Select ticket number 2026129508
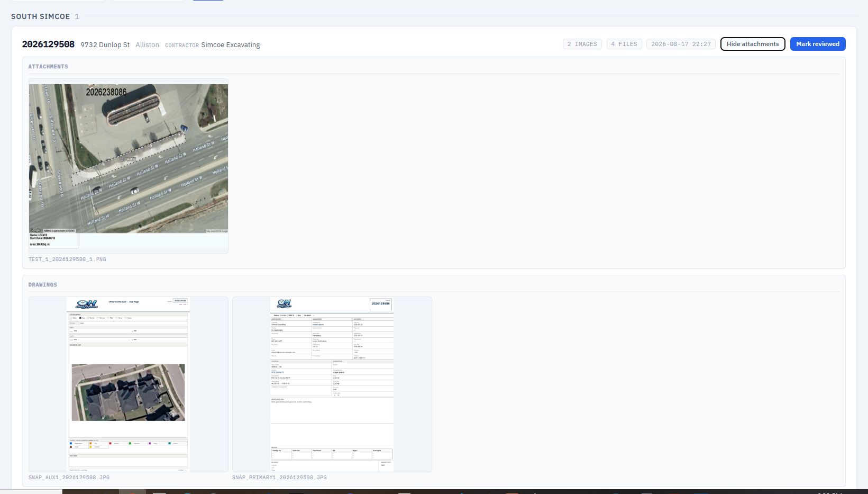The height and width of the screenshot is (494, 868). pos(48,44)
